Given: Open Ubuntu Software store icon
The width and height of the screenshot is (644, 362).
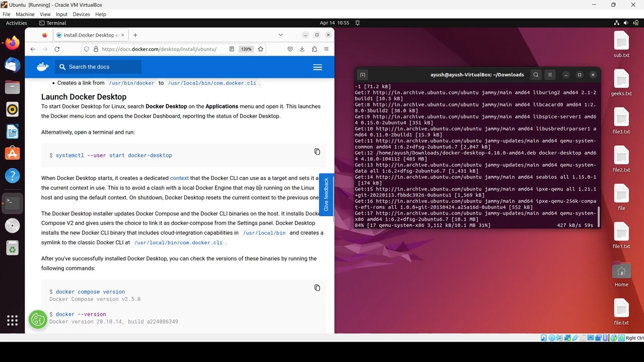Looking at the screenshot, I should 13,153.
